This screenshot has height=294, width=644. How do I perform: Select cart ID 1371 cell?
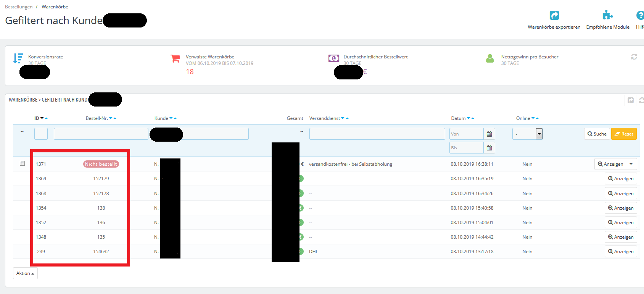41,164
